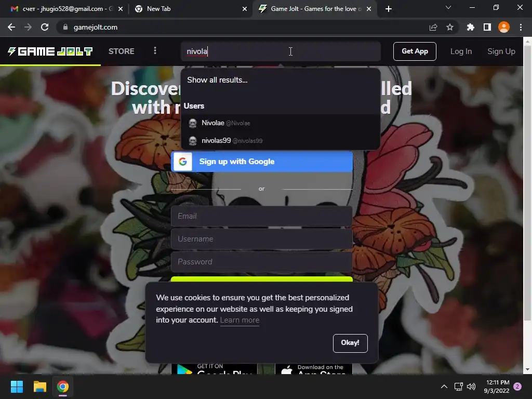Screen dimensions: 532x399
Task: Open the taskbar clock and date
Action: click(x=497, y=387)
